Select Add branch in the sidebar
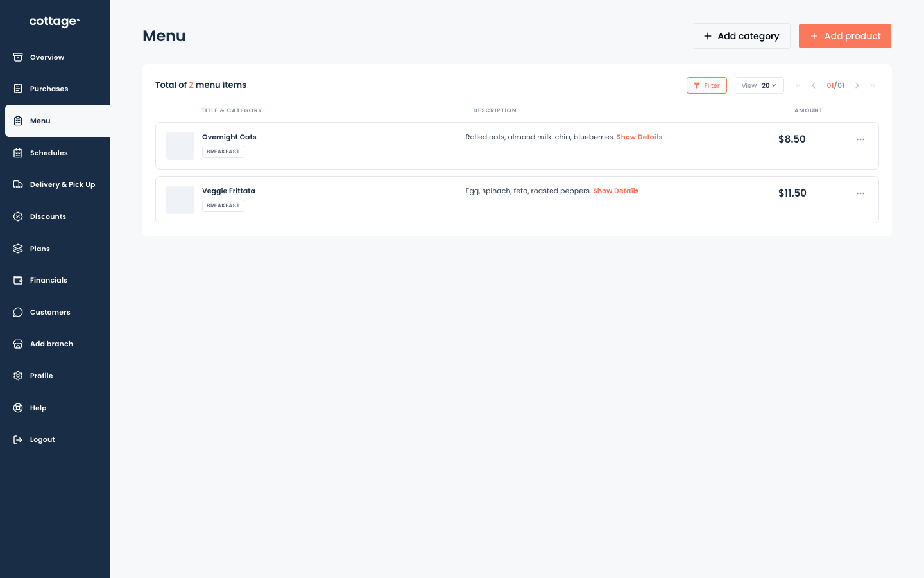Screen dimensions: 924x578 tap(51, 344)
